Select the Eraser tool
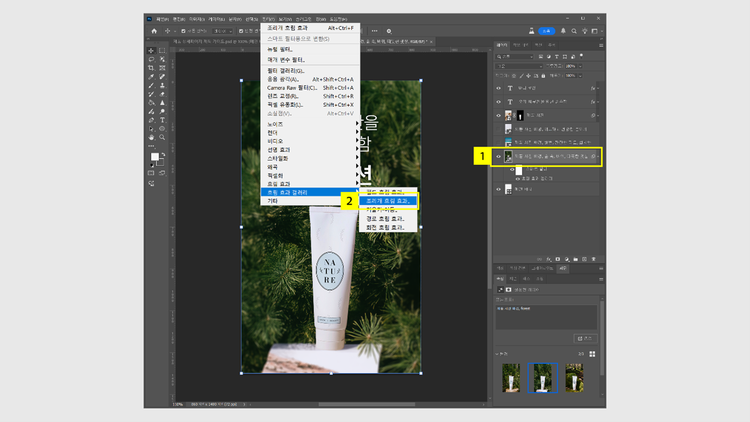The image size is (750, 422). 162,94
